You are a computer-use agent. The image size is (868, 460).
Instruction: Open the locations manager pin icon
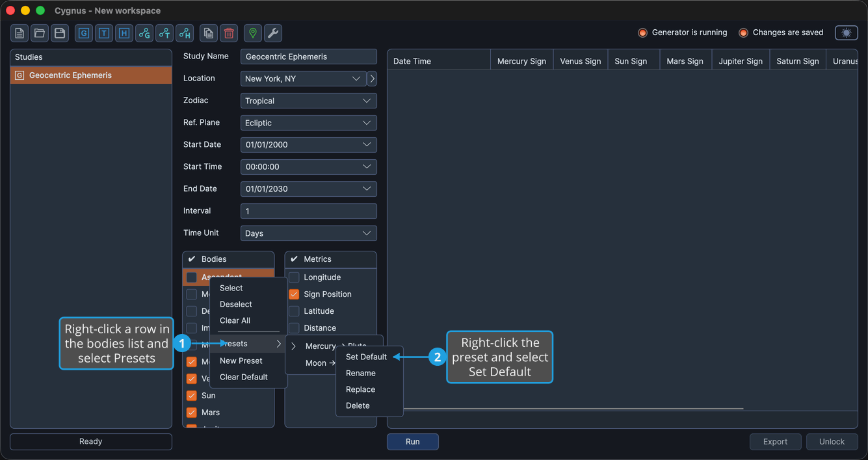pyautogui.click(x=253, y=33)
